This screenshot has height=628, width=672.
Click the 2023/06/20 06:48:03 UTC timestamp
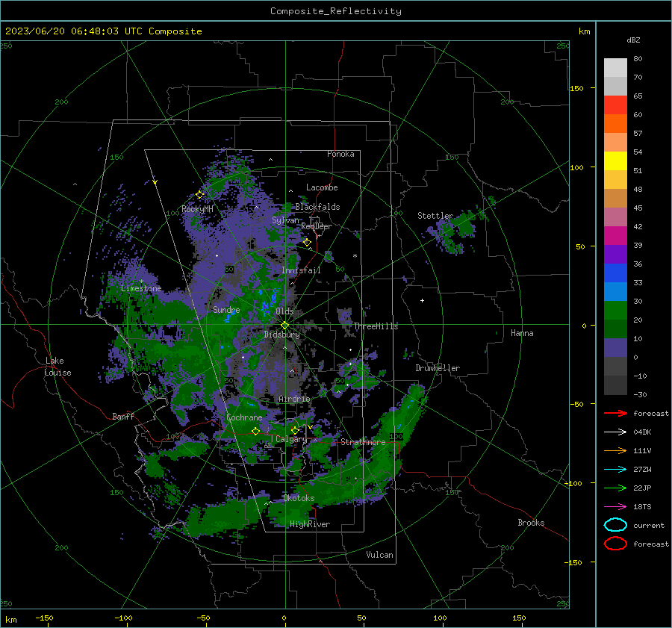coord(103,31)
